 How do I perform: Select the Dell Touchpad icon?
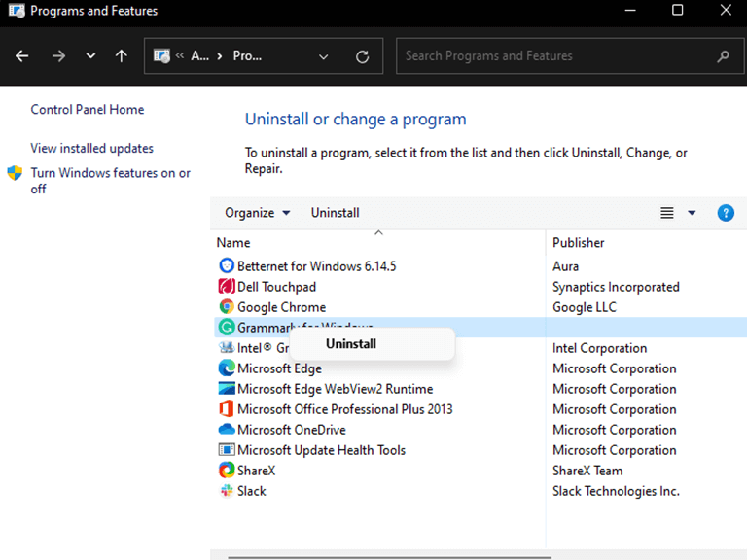pos(227,286)
